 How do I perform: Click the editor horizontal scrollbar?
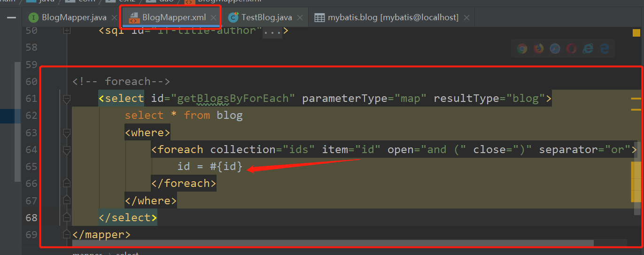(333, 243)
